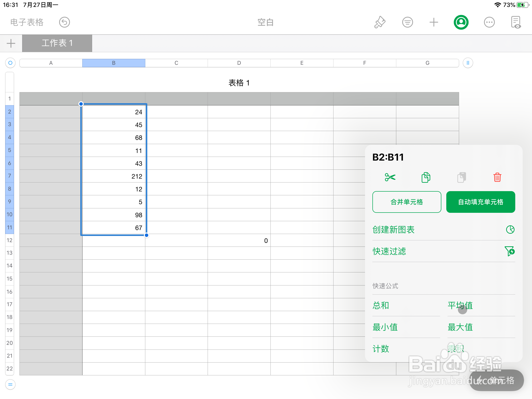
Task: Delete selection with the trash icon
Action: (x=497, y=177)
